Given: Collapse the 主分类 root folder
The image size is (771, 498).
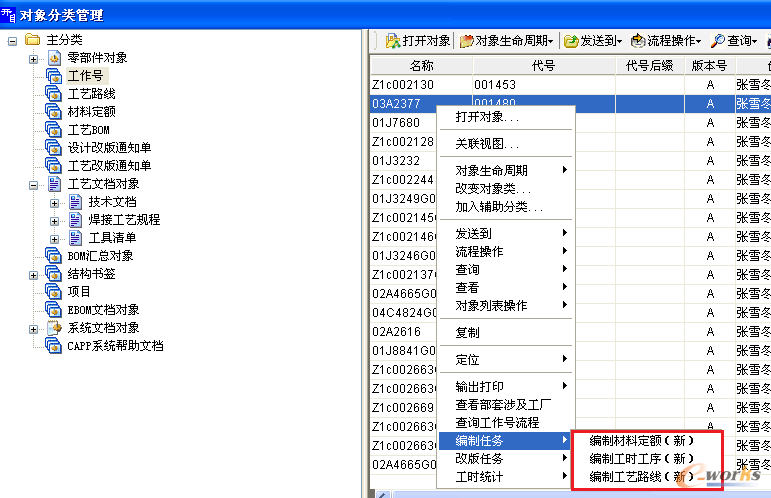Looking at the screenshot, I should click(13, 40).
